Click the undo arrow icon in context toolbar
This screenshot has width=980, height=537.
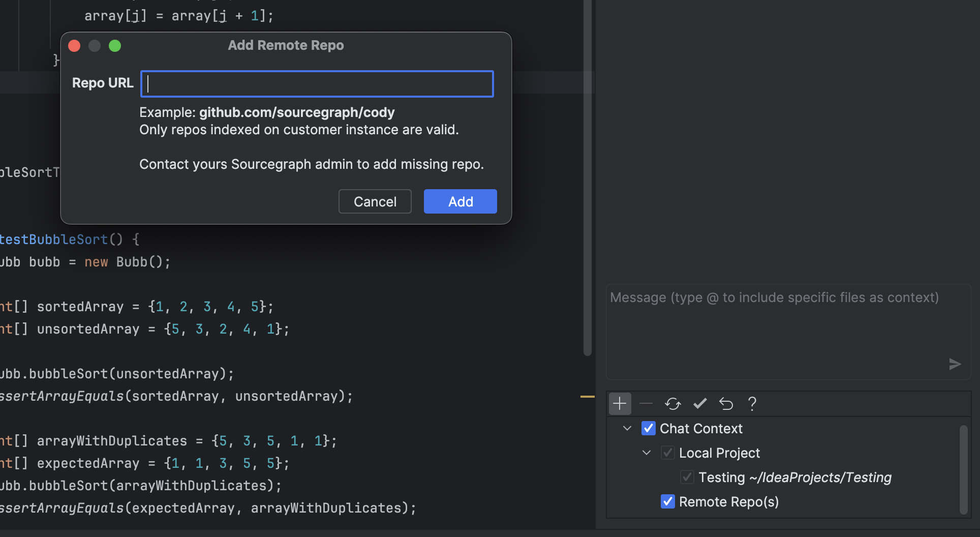click(726, 404)
